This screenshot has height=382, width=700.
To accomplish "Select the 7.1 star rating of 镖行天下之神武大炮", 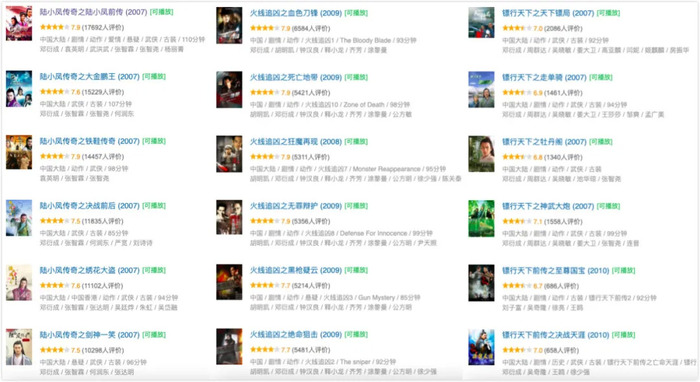I will tap(517, 221).
